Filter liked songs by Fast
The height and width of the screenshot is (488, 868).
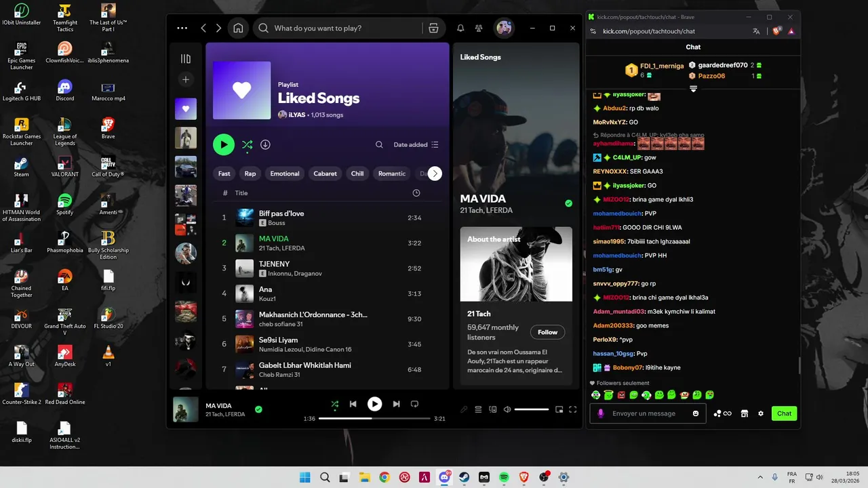(x=224, y=174)
